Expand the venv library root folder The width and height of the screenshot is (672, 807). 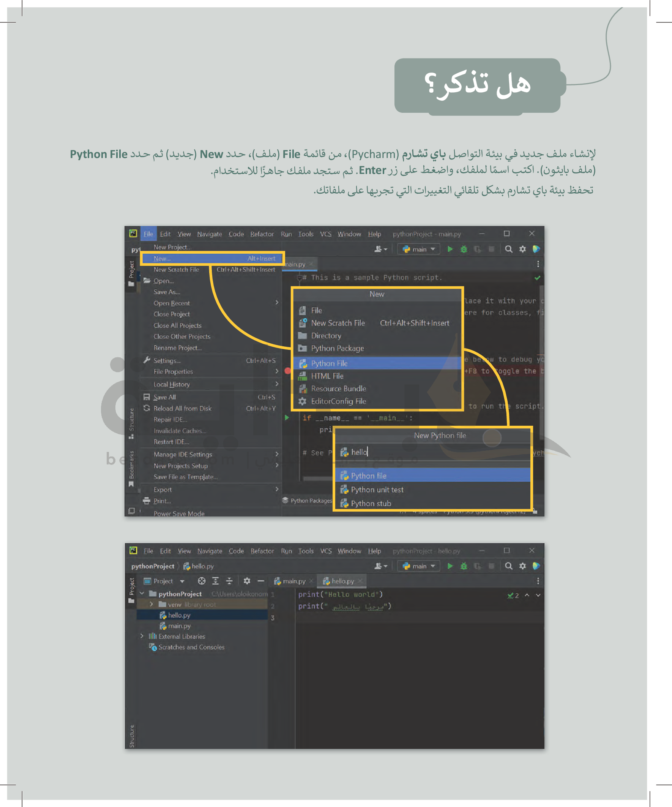click(x=151, y=604)
